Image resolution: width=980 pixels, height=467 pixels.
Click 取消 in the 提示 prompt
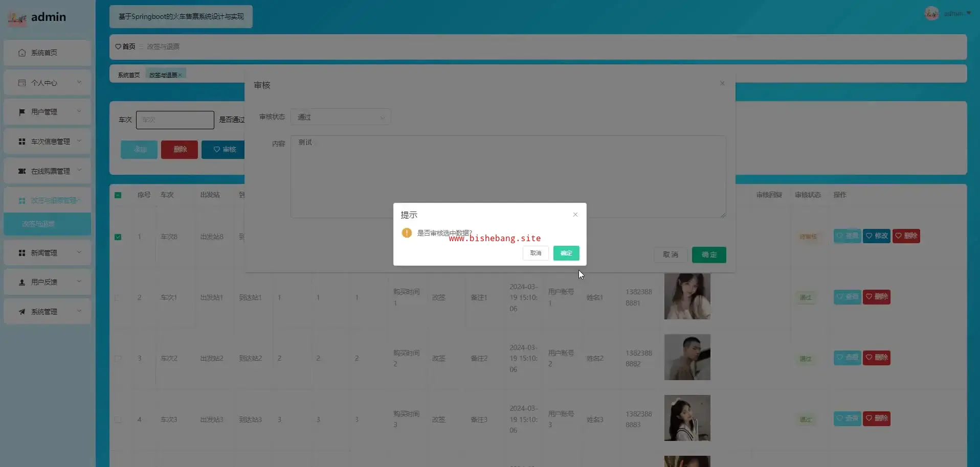pos(536,253)
